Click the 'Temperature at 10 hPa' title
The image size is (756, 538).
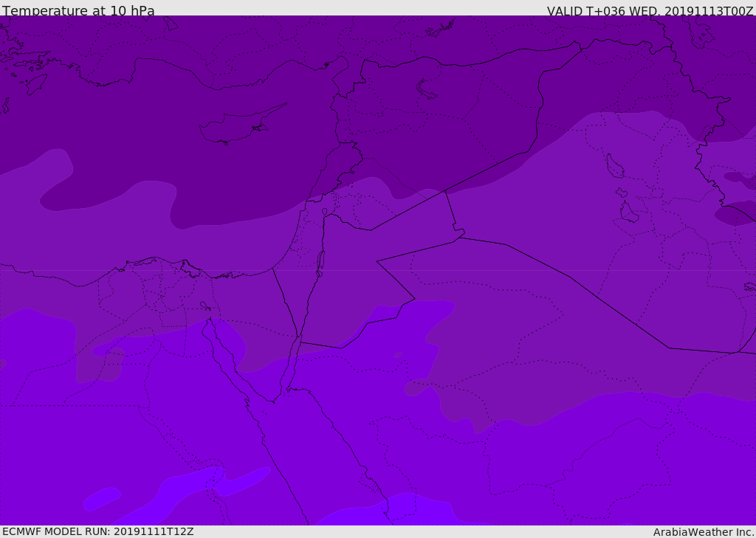click(78, 10)
